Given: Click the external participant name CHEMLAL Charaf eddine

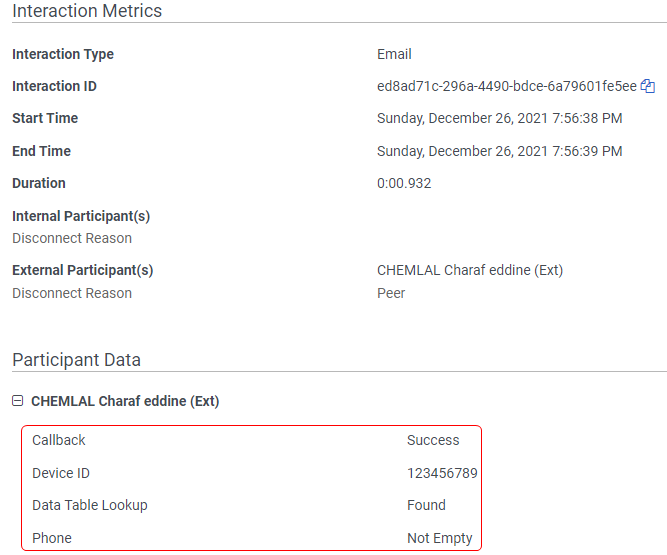Looking at the screenshot, I should point(471,270).
